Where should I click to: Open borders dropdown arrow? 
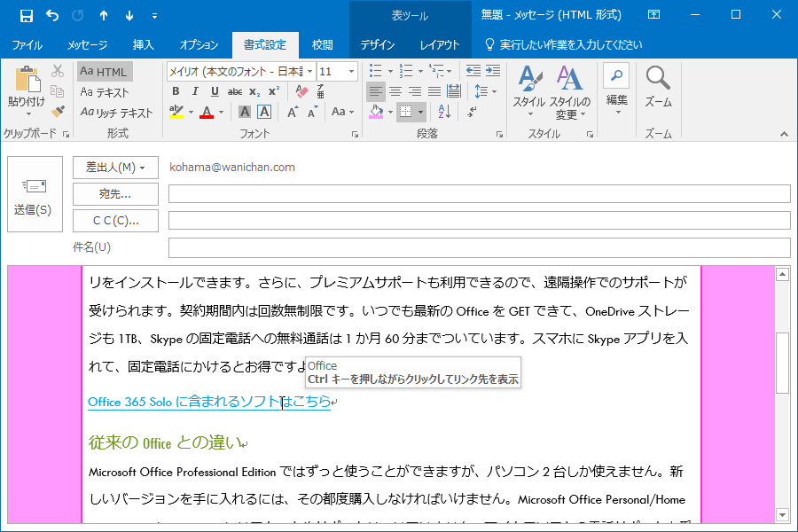(x=420, y=112)
